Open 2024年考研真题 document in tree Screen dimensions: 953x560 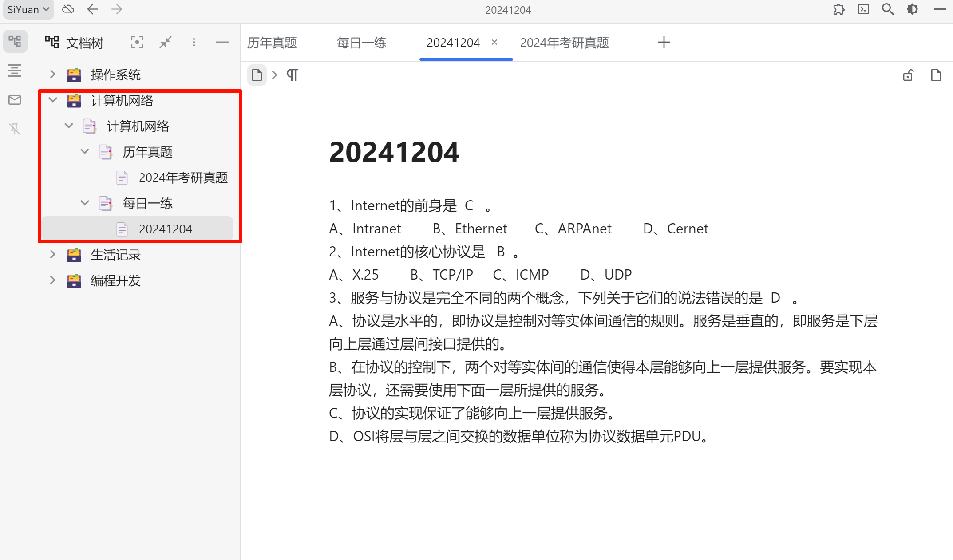183,177
